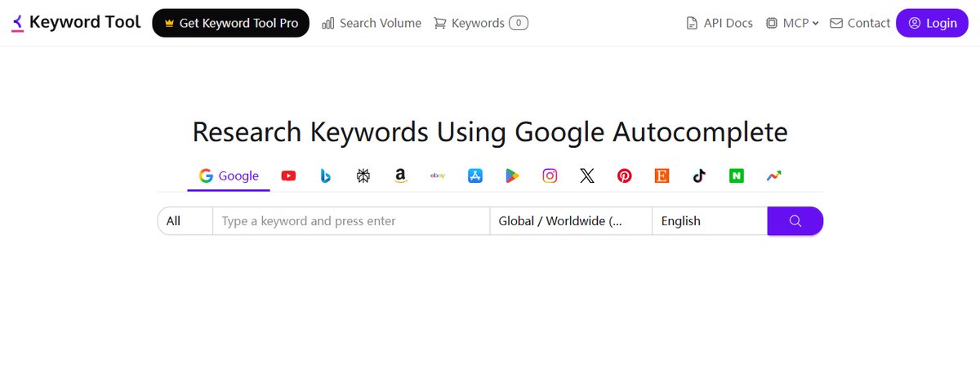
Task: Focus the Type a keyword input field
Action: pyautogui.click(x=351, y=221)
